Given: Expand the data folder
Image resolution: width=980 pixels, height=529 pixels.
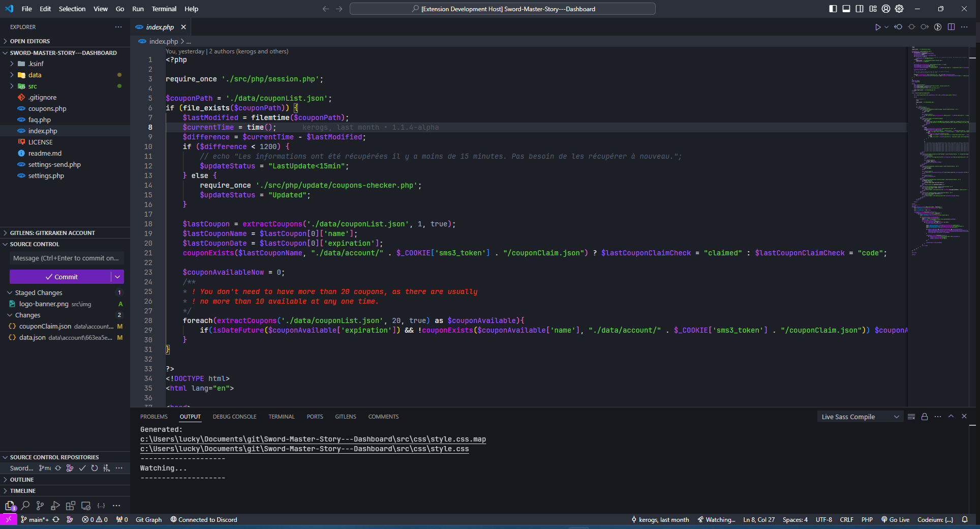Looking at the screenshot, I should [12, 75].
